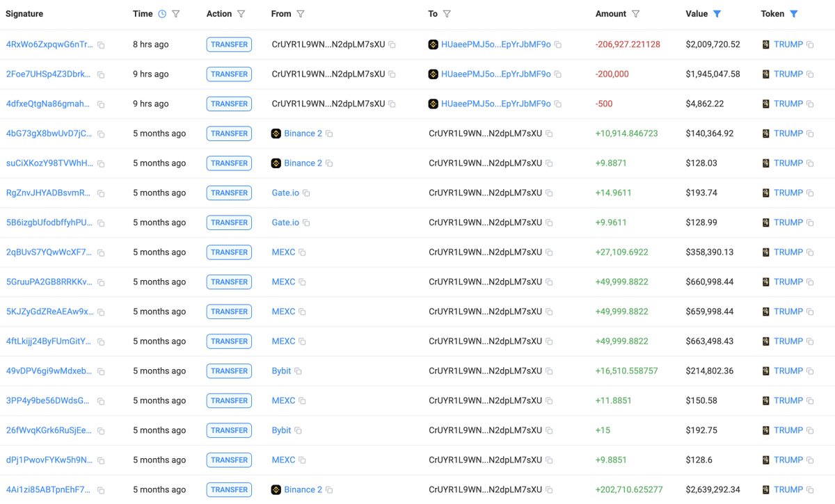Copy Binance 2 address in +10,914.846723 row
Screen dimensions: 835x504
[330, 134]
